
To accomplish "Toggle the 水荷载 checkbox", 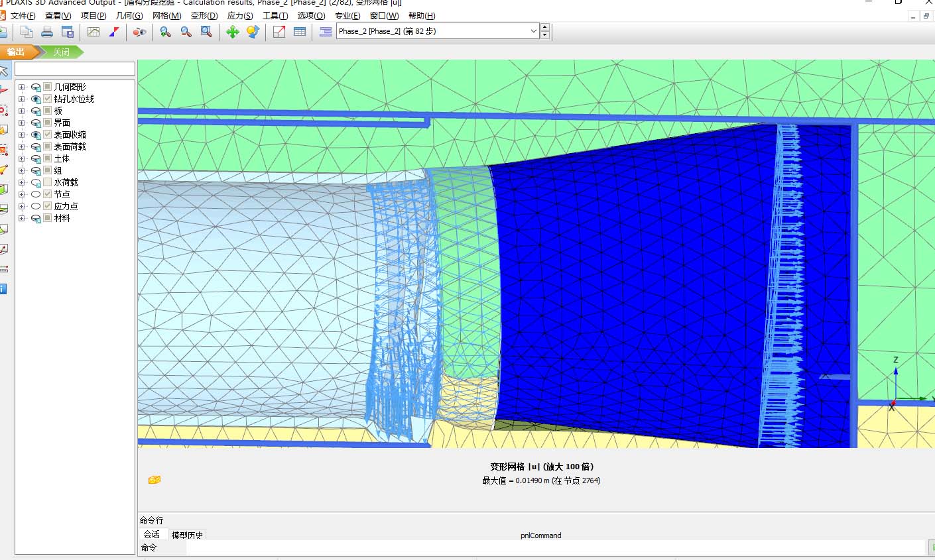I will pyautogui.click(x=48, y=182).
